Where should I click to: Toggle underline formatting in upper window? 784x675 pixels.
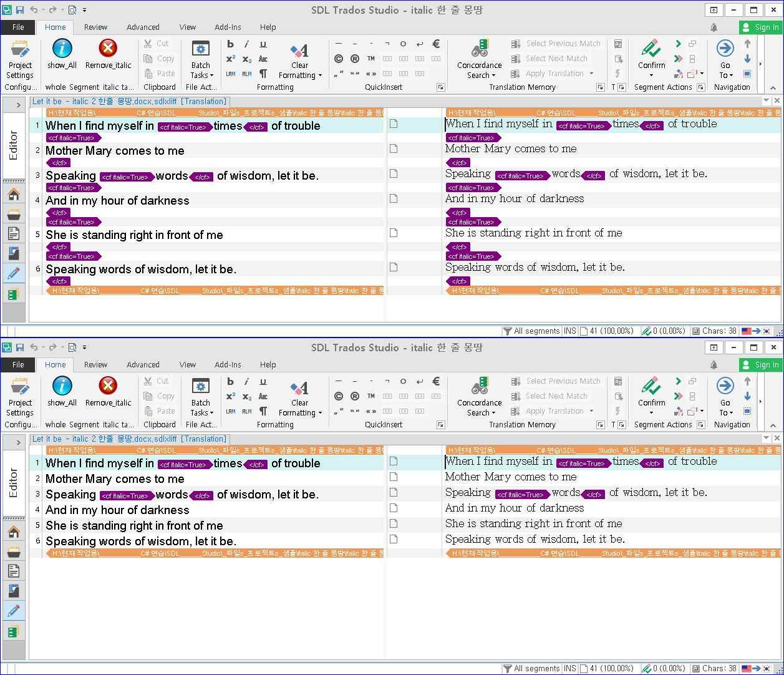tap(263, 44)
